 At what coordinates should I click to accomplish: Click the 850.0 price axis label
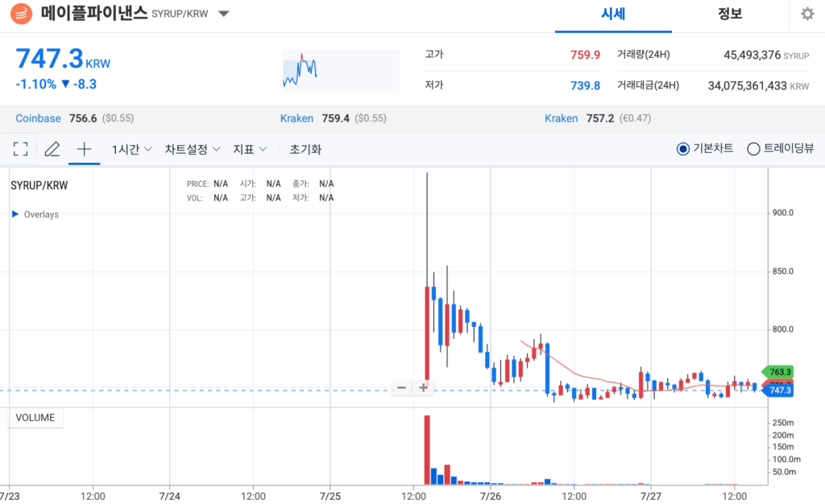click(x=782, y=271)
